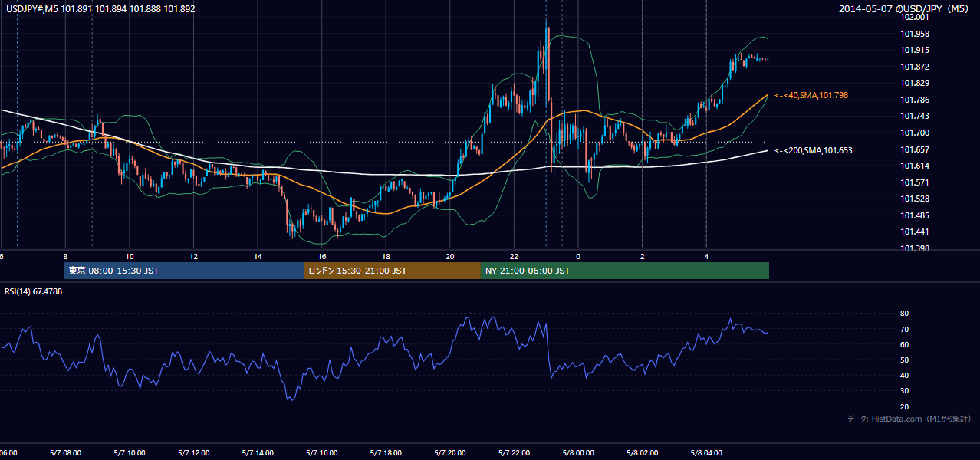980x460 pixels.
Task: Click the bottom time label 5/7 22:00
Action: [x=514, y=453]
